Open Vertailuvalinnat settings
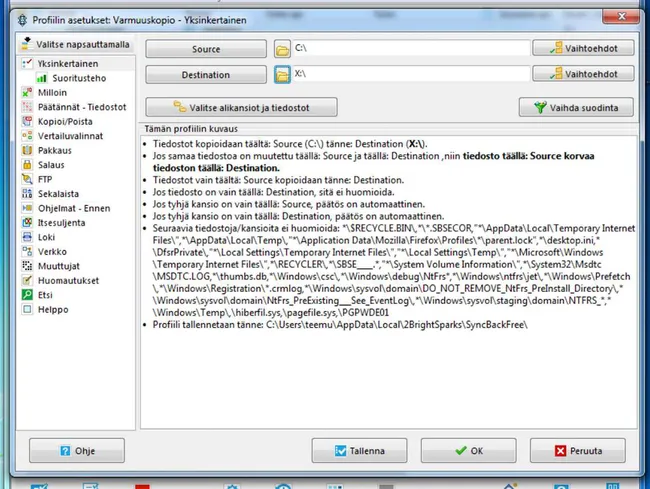 (70, 136)
